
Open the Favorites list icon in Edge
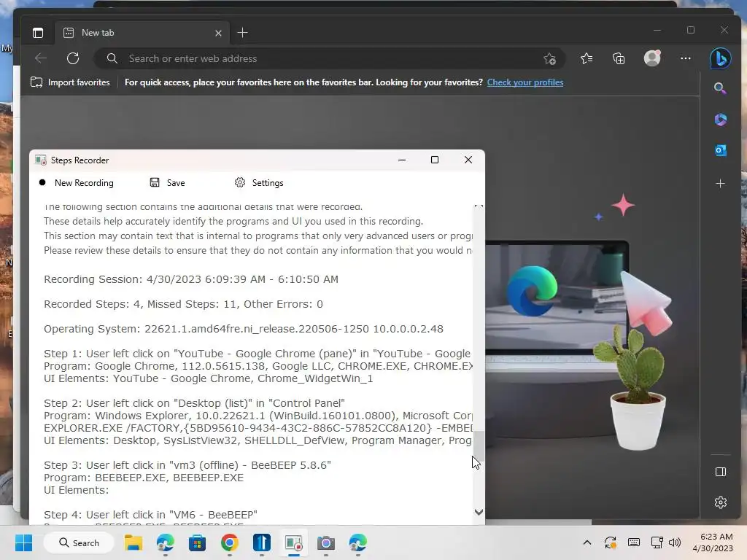point(587,58)
